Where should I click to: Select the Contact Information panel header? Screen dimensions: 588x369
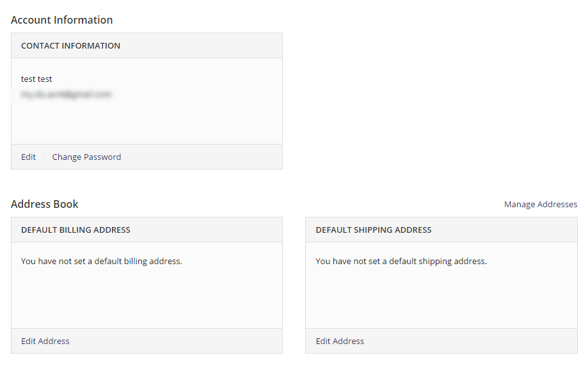pyautogui.click(x=70, y=46)
